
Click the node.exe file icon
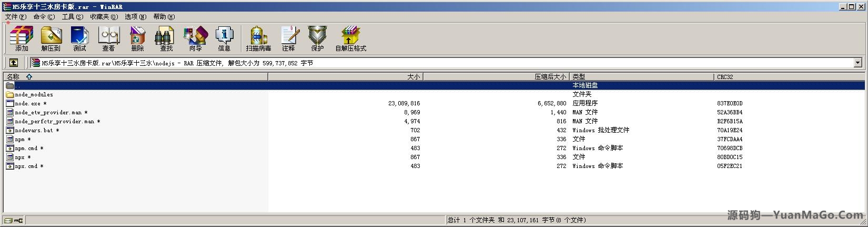pos(10,103)
